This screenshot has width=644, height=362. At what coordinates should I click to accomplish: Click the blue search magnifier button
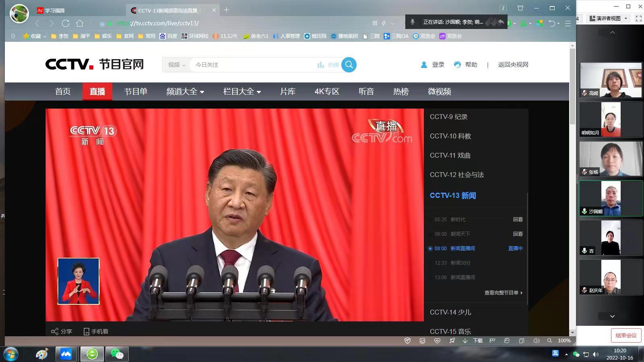tap(349, 64)
